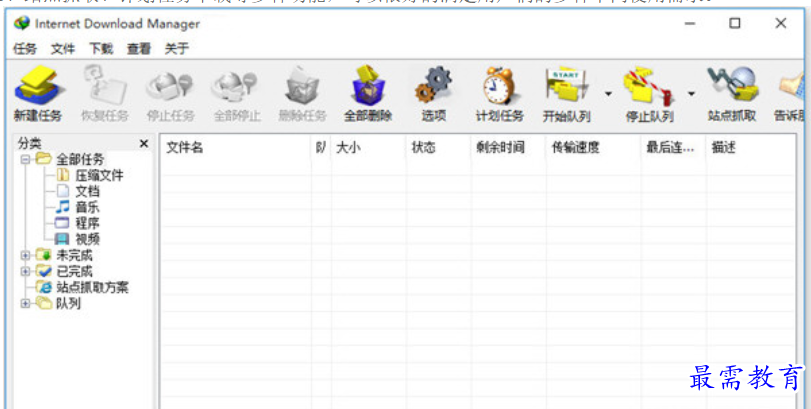
Task: Click the 停止队列 toolbar icon
Action: [x=650, y=86]
